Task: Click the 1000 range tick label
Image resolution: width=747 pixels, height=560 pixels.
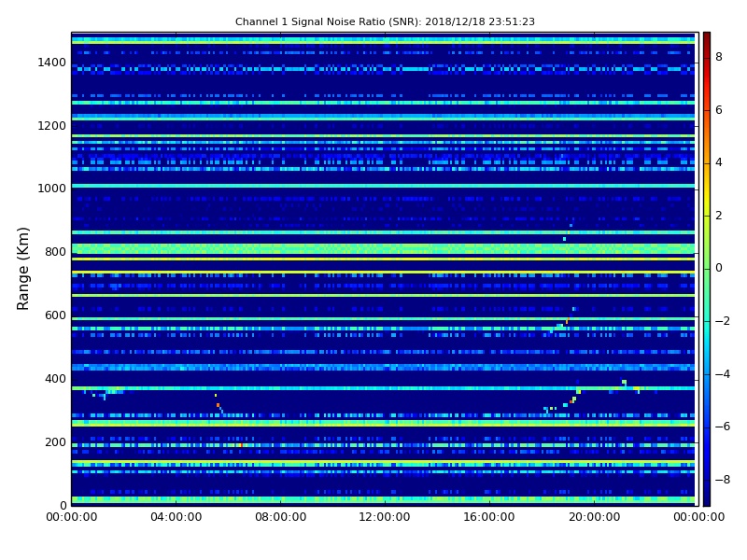Action: (52, 189)
